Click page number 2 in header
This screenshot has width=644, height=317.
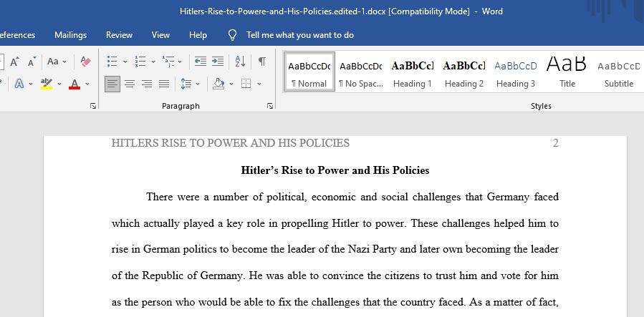556,143
